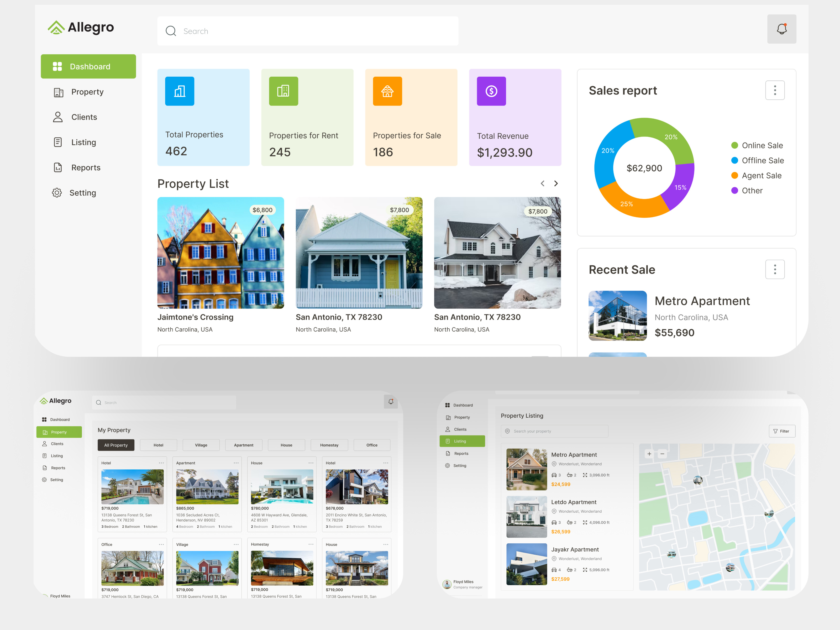This screenshot has height=630, width=840.
Task: Click the green Online Sale legend dot
Action: pyautogui.click(x=734, y=145)
